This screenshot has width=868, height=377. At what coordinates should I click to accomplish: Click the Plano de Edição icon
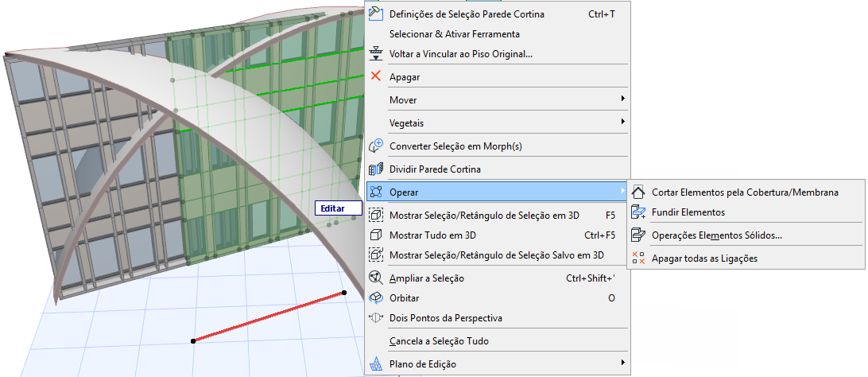click(x=376, y=363)
